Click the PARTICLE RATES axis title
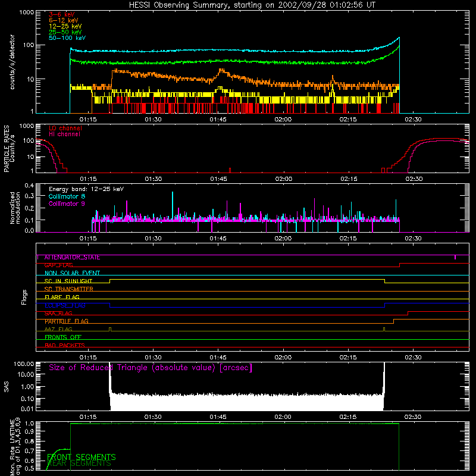Screen dimensions: 476x476 [x=9, y=149]
